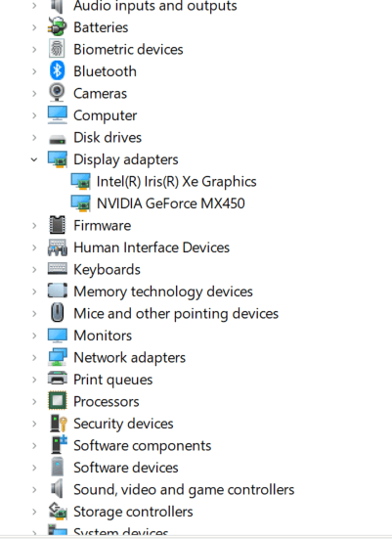392x539 pixels.
Task: Click the NVIDIA GeForce MX450 device icon
Action: point(81,203)
